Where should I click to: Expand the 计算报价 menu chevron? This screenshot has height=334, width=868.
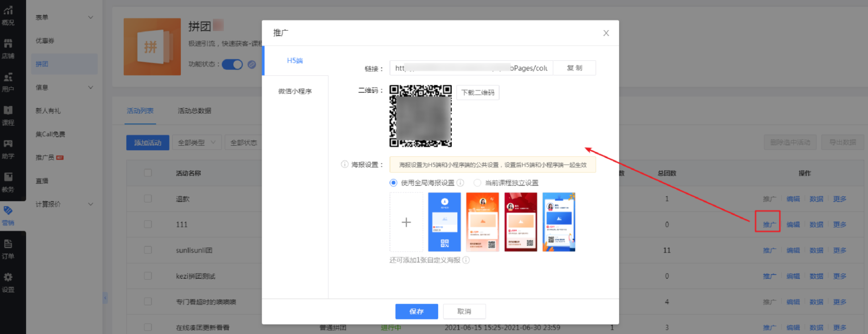90,204
